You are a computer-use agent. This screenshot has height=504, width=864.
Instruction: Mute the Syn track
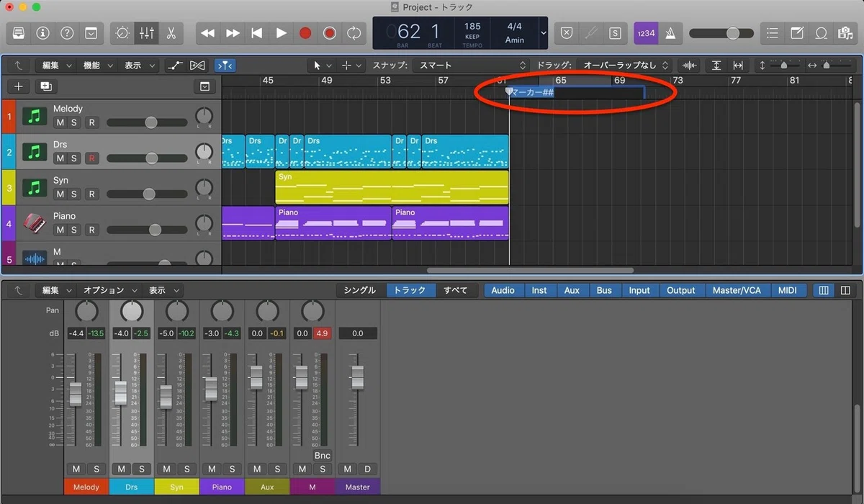click(x=60, y=194)
